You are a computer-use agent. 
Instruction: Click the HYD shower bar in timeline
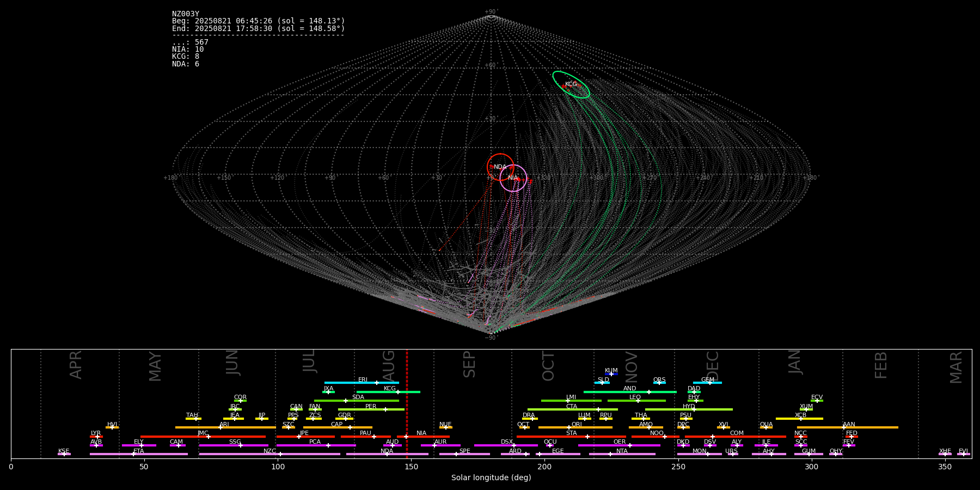(689, 409)
